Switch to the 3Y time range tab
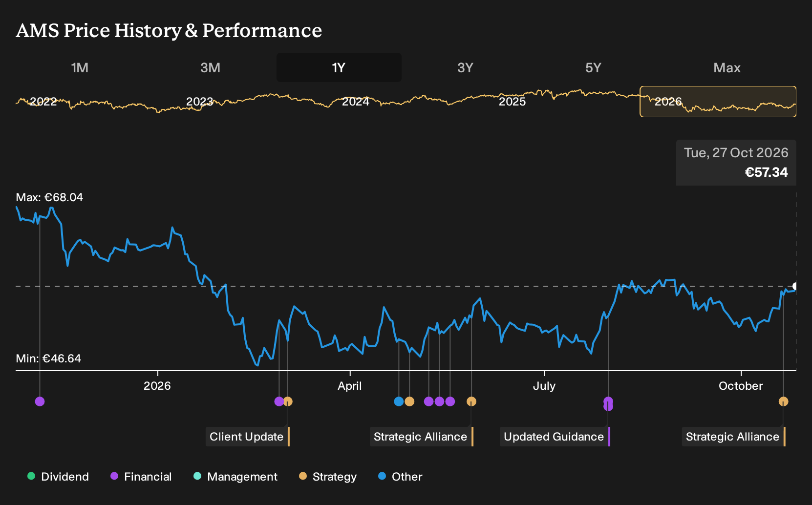Viewport: 812px width, 505px height. (465, 67)
